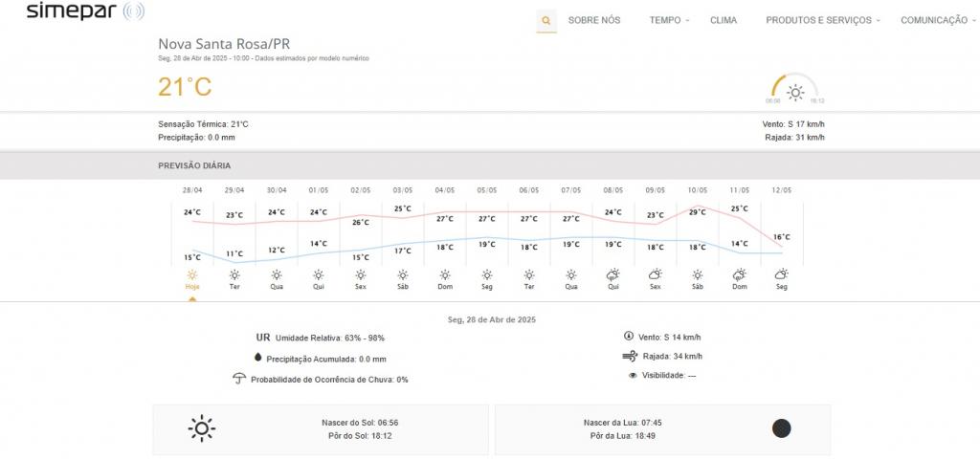This screenshot has height=459, width=980.
Task: Select the sunny icon for Hoje
Action: point(192,274)
